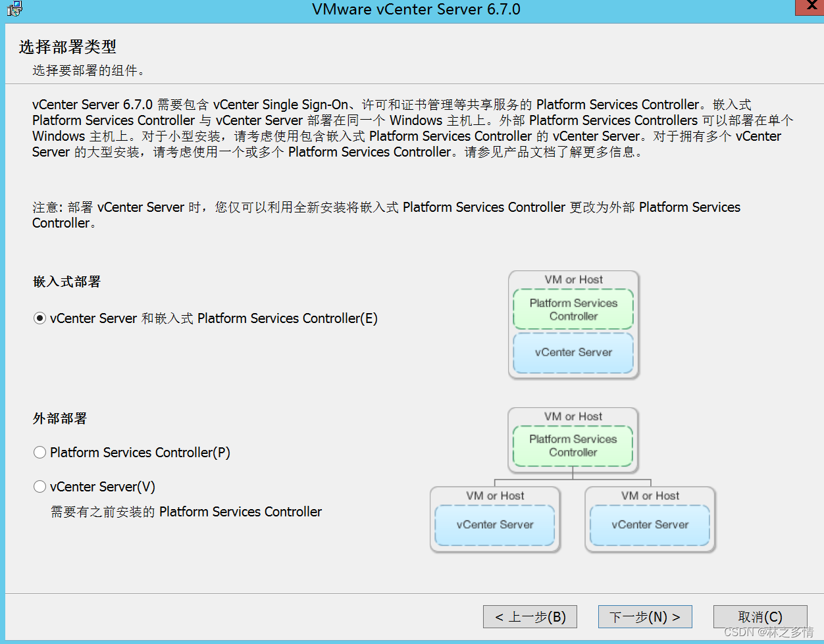Cancel the installer with 取消(C)
824x644 pixels.
tap(760, 617)
